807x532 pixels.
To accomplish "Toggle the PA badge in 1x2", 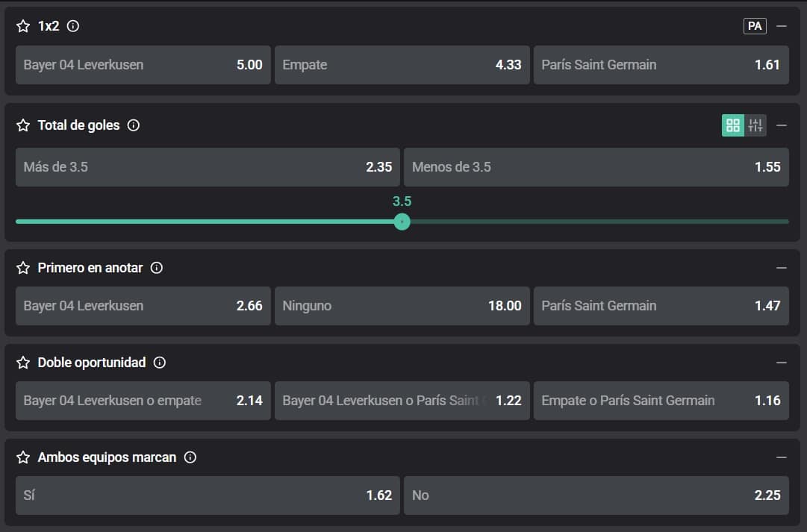I will (755, 26).
